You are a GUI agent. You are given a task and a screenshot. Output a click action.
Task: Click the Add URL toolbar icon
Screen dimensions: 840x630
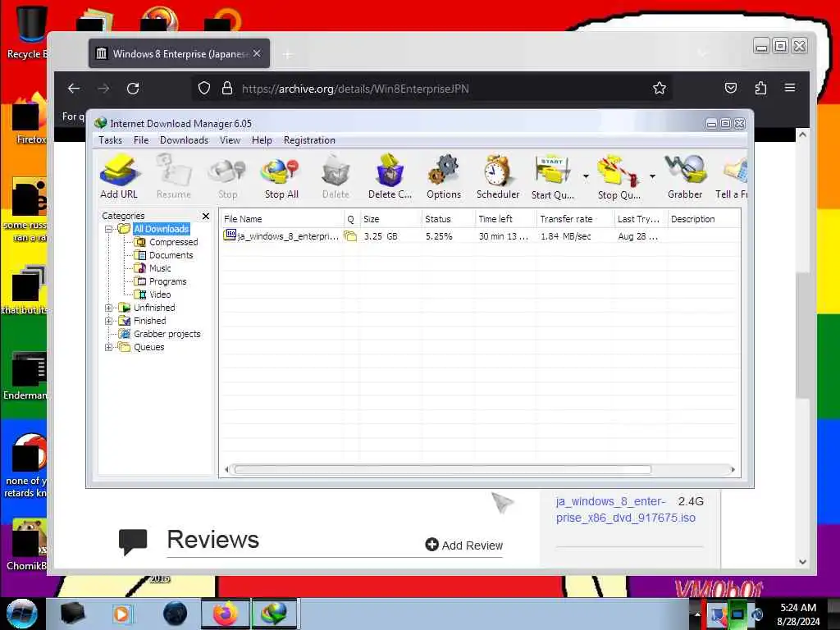[x=119, y=176]
